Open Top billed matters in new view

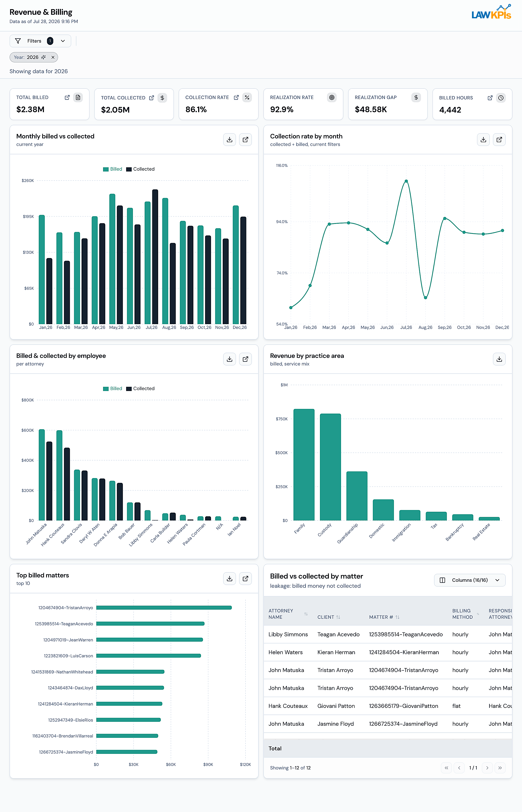pos(245,579)
